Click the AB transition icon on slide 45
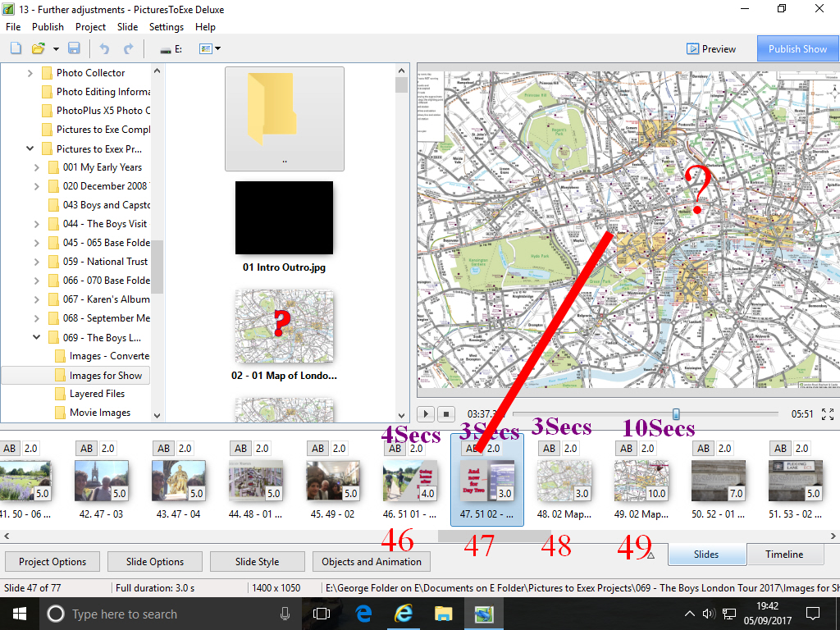 tap(318, 449)
